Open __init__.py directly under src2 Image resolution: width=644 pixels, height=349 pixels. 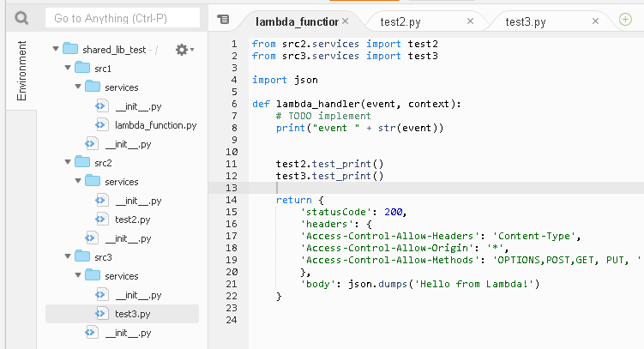(x=128, y=239)
